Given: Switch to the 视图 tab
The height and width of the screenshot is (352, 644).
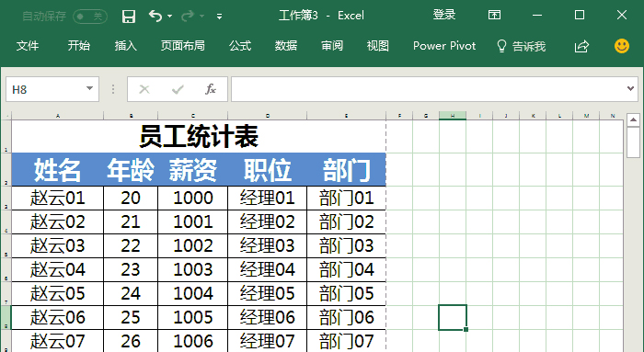Looking at the screenshot, I should 377,46.
